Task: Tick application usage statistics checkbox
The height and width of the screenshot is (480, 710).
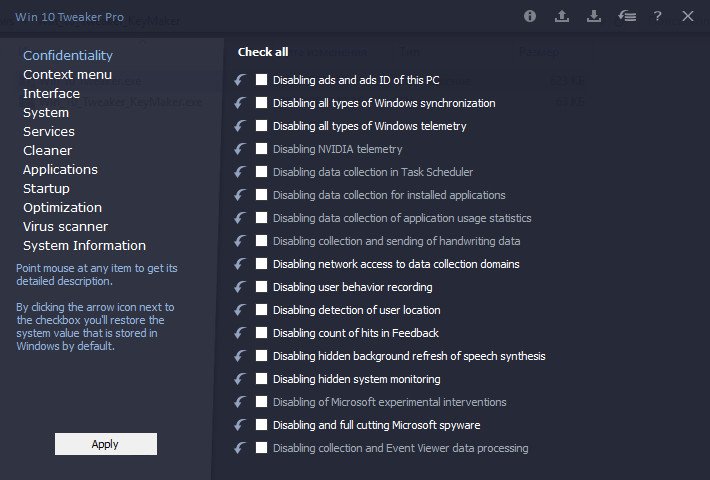Action: (x=261, y=218)
